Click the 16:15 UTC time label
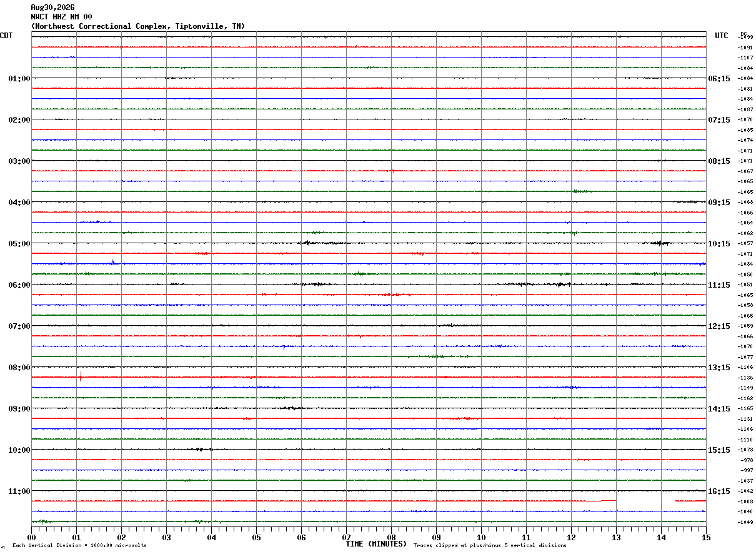The width and height of the screenshot is (756, 554). point(719,491)
